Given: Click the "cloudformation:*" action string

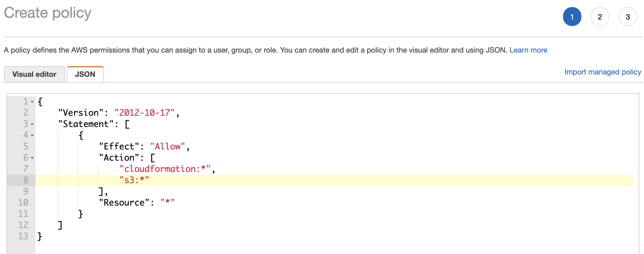Looking at the screenshot, I should click(165, 169).
